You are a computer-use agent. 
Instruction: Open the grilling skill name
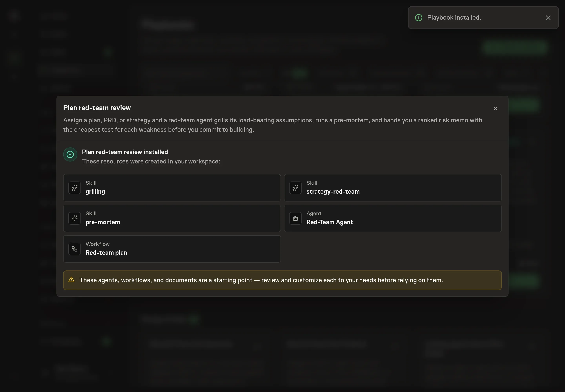95,191
